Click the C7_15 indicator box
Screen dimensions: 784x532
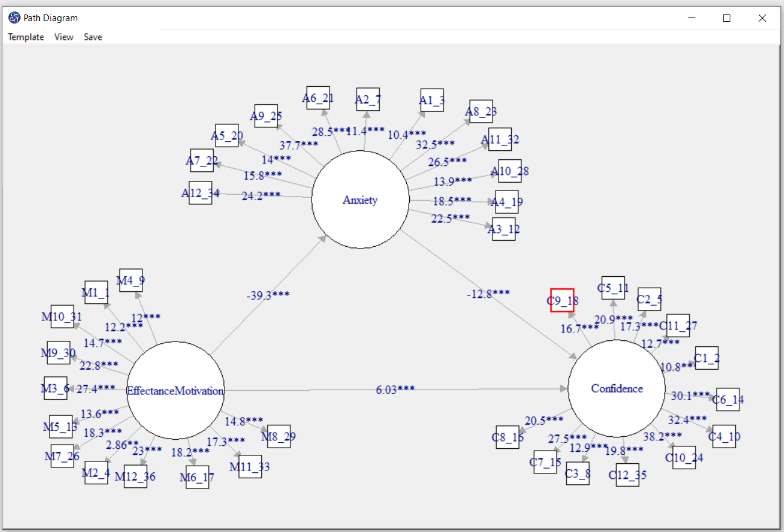coord(545,462)
